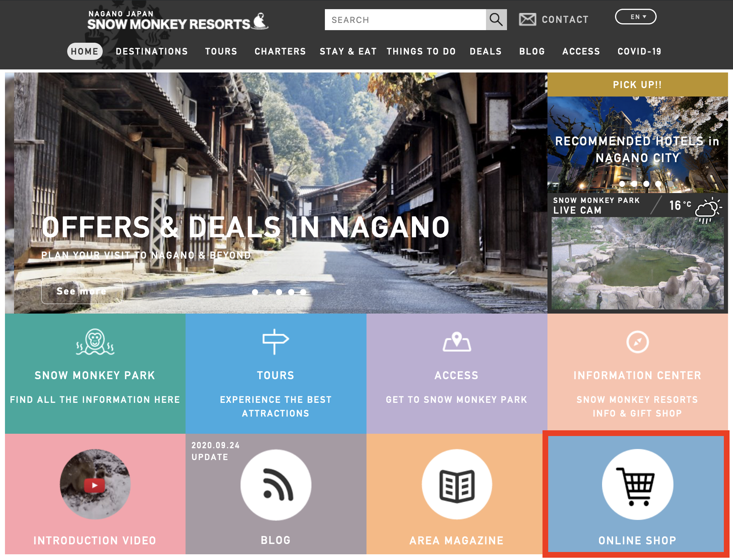
Task: Click the Tours signpost icon
Action: [275, 341]
